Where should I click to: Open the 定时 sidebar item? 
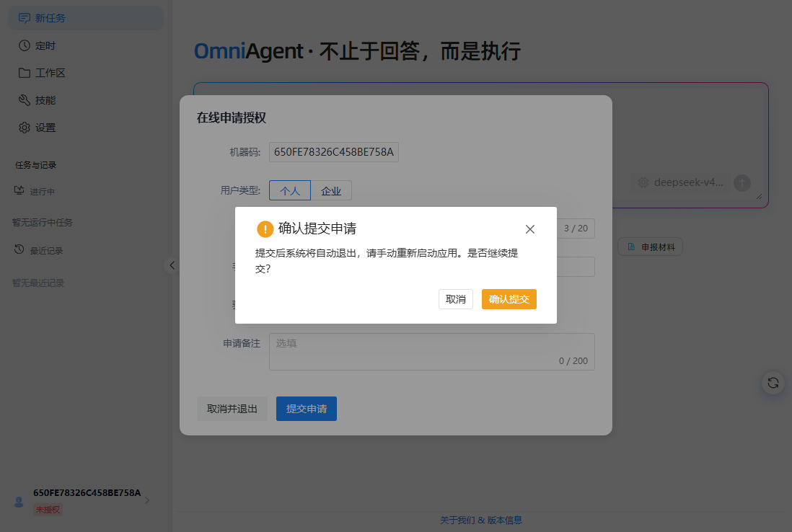[86, 45]
